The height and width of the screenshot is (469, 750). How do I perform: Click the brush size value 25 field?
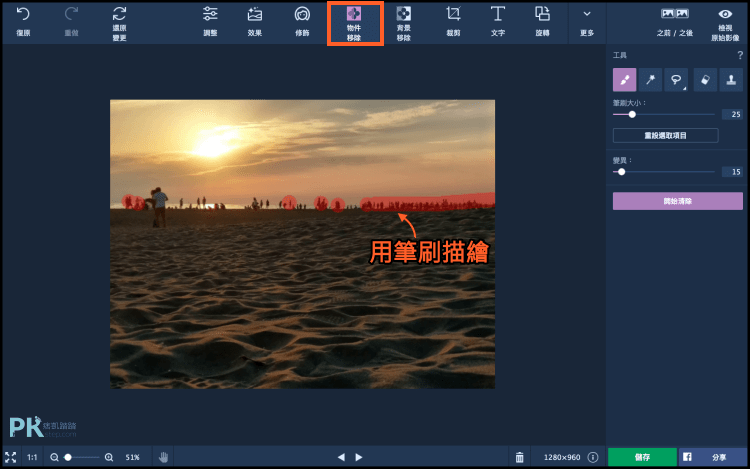(x=732, y=114)
